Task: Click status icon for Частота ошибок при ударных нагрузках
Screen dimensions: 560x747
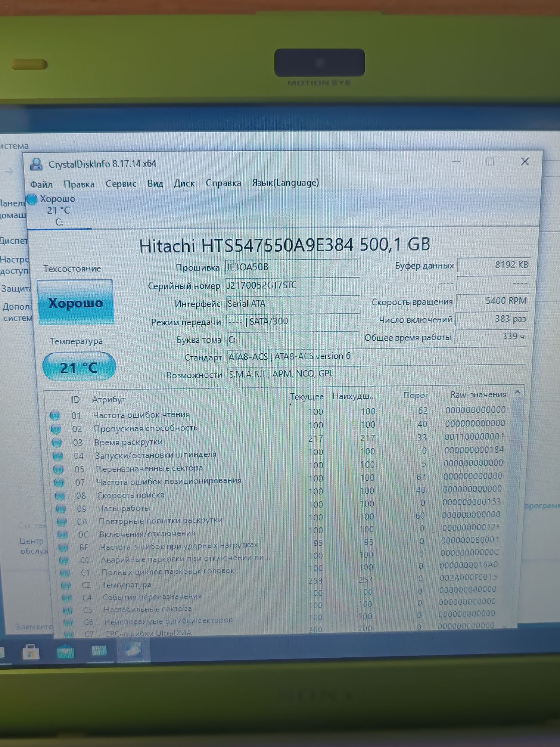Action: pos(63,548)
